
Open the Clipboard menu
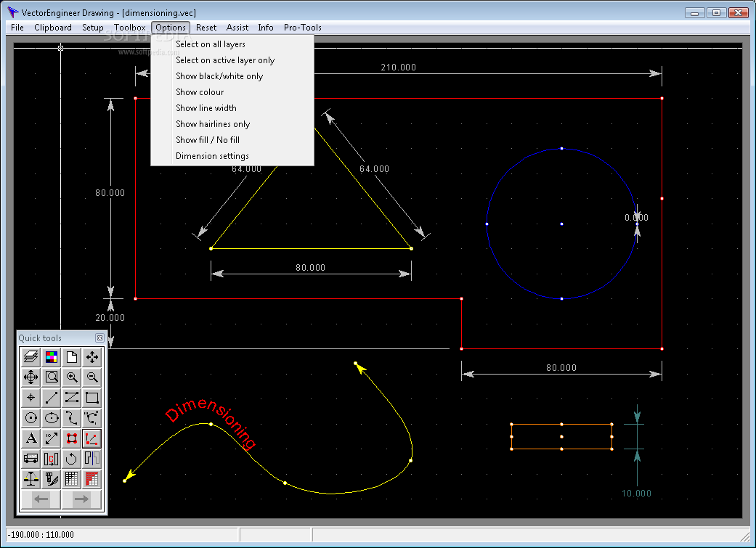pos(53,28)
